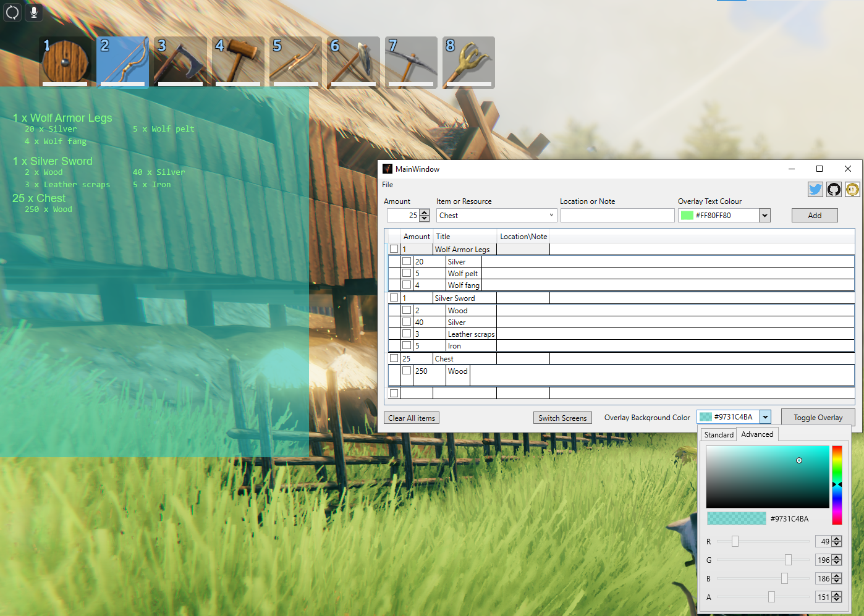Select the item in hotbar slot 5
Screen dimensions: 864x616
tap(295, 62)
